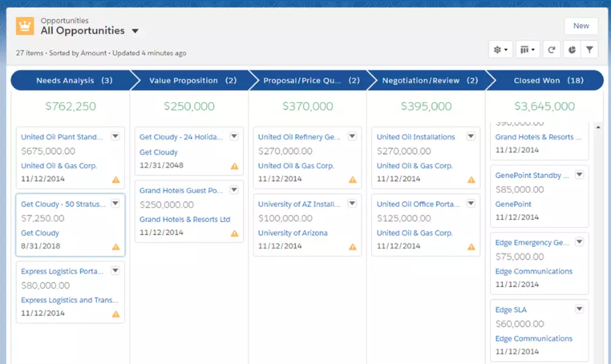
Task: Select the Closed Won stage header
Action: 545,80
